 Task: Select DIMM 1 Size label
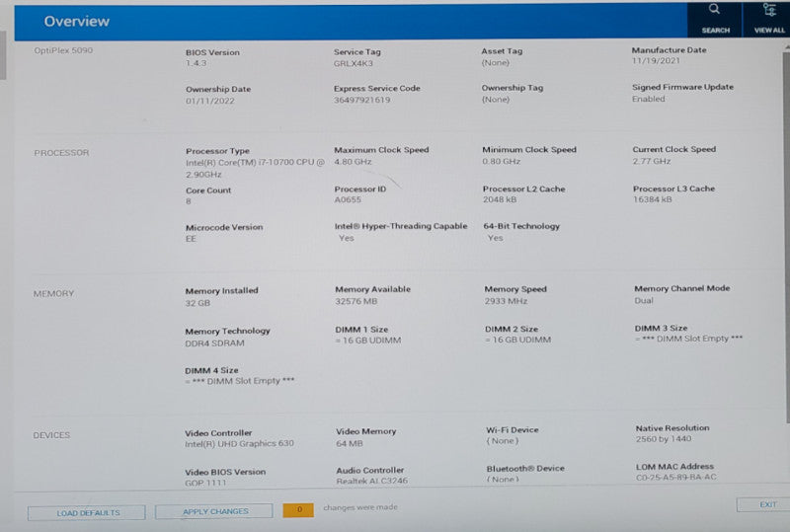(361, 330)
